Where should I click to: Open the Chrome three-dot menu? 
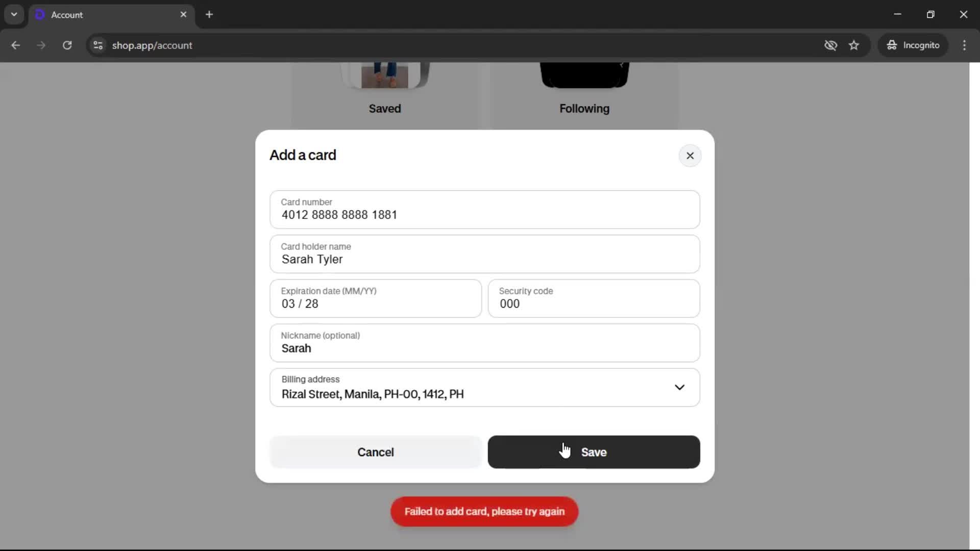[964, 45]
